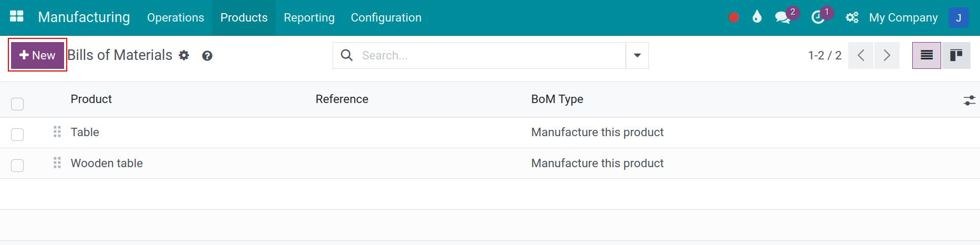Click the New button
This screenshot has height=245, width=980.
pyautogui.click(x=37, y=55)
